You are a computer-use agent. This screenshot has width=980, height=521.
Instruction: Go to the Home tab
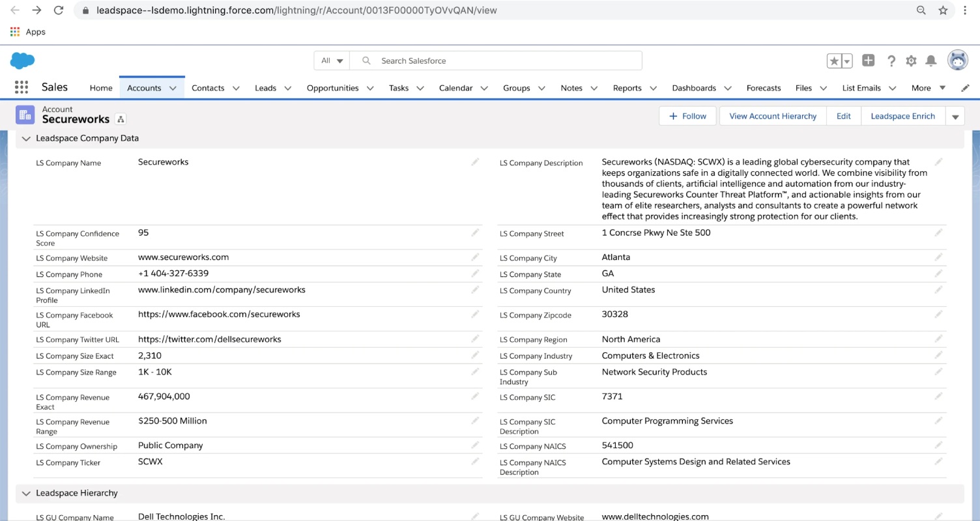(101, 88)
